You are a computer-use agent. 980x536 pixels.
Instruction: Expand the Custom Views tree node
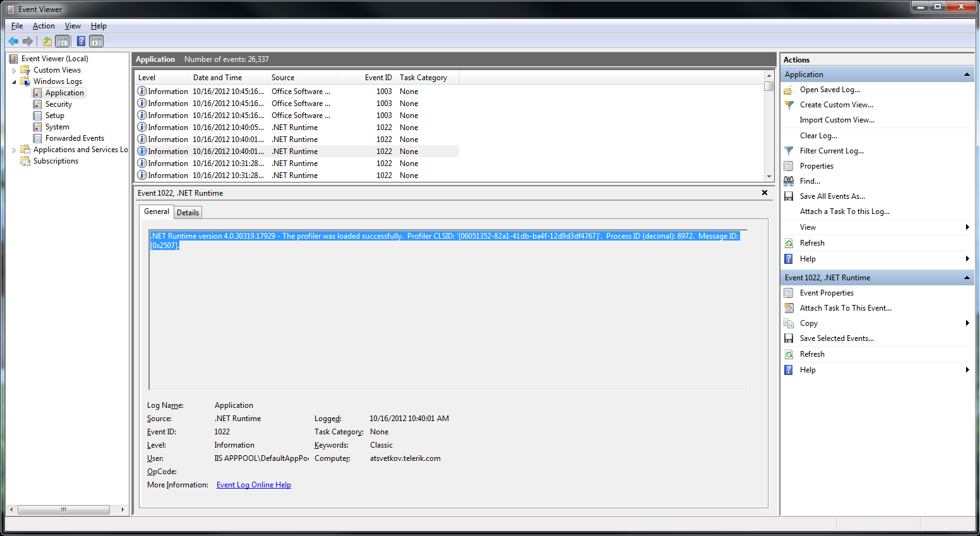(14, 71)
